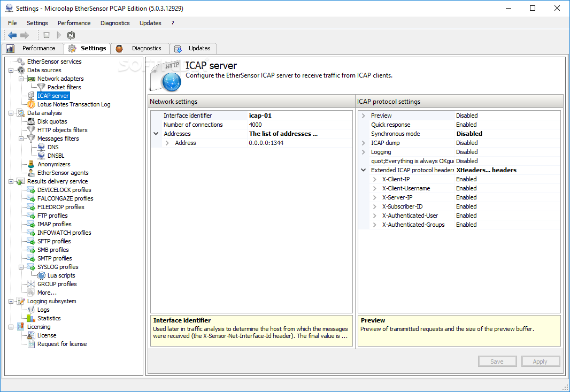Expand the X-Client-IP header row

click(x=374, y=179)
